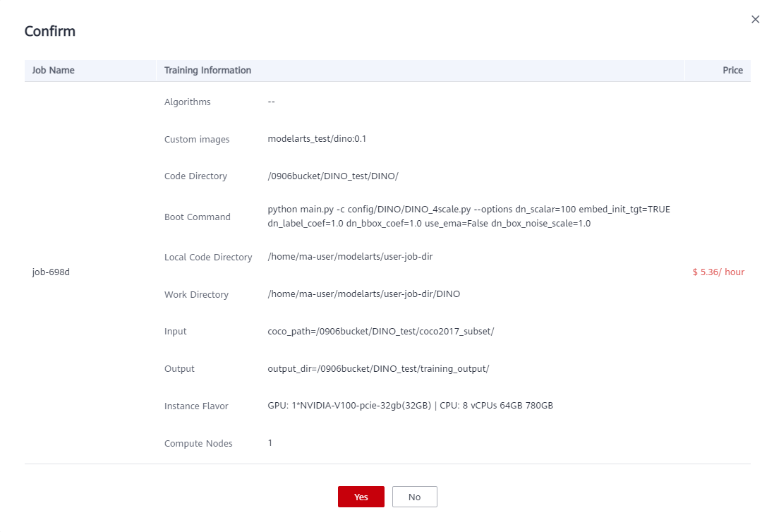Select job name job-698d
The height and width of the screenshot is (532, 774).
tap(51, 272)
